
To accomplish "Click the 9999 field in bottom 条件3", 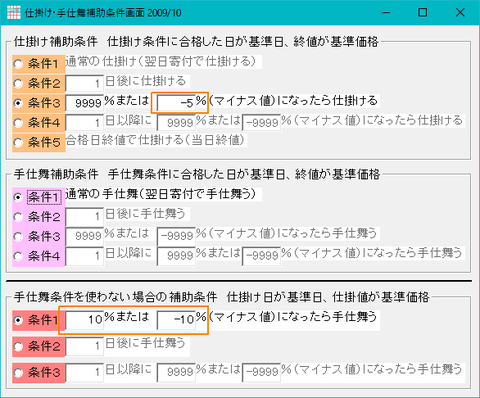I will point(176,372).
